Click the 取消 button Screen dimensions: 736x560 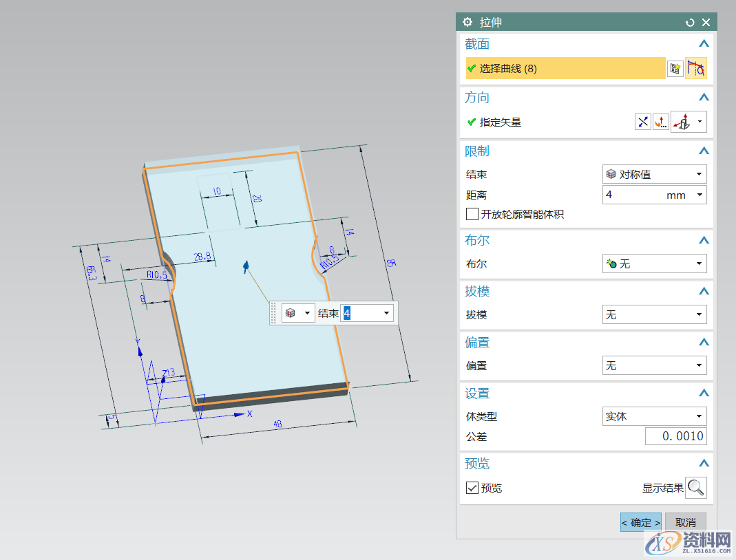(686, 522)
